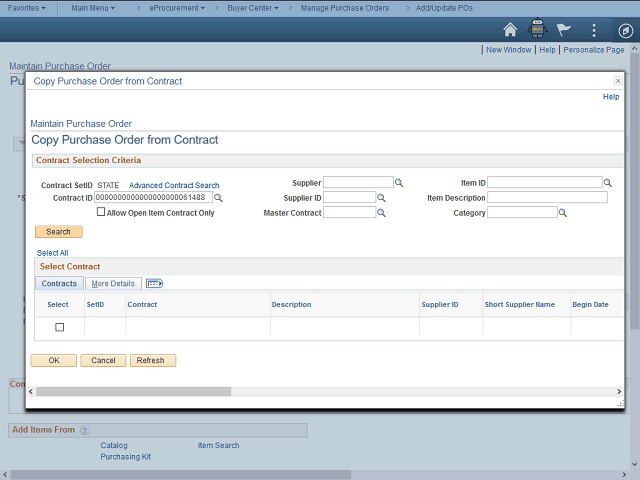
Task: Select the Contracts tab
Action: point(59,284)
